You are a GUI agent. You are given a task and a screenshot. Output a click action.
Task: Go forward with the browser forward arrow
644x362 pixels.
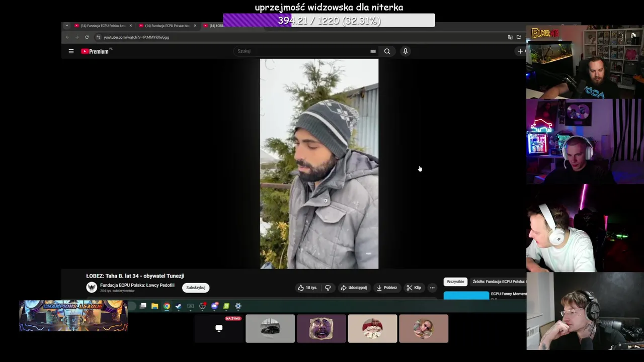click(77, 37)
